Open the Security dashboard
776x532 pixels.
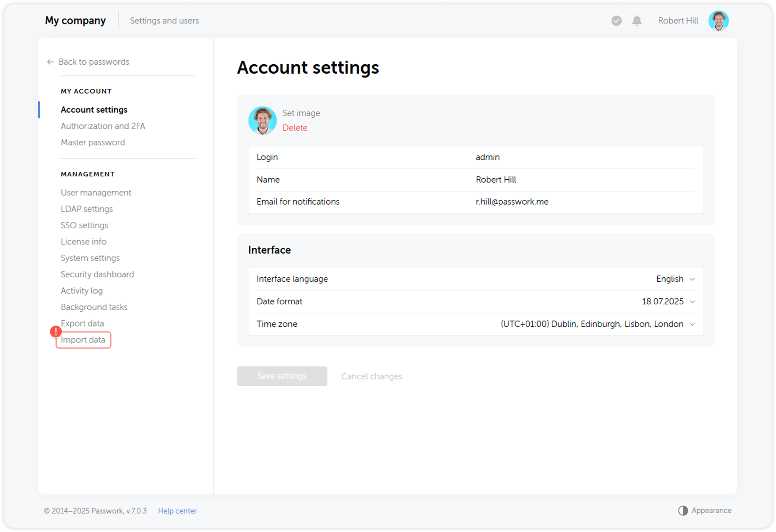pos(97,274)
